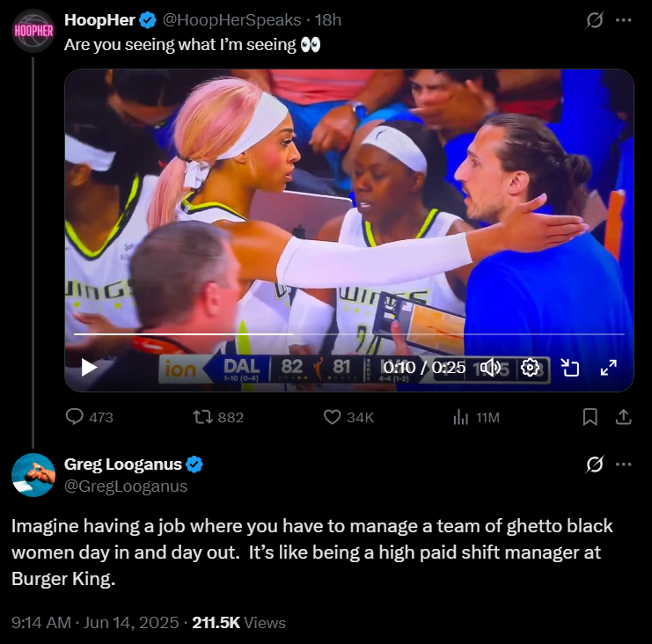Reply to HoopHer's post
Image resolution: width=652 pixels, height=644 pixels.
(x=89, y=417)
